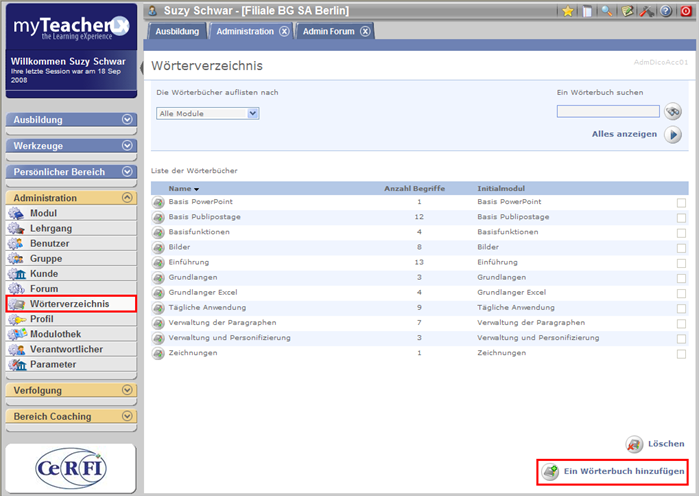
Task: Click the notepad icon in top toolbar
Action: point(627,11)
